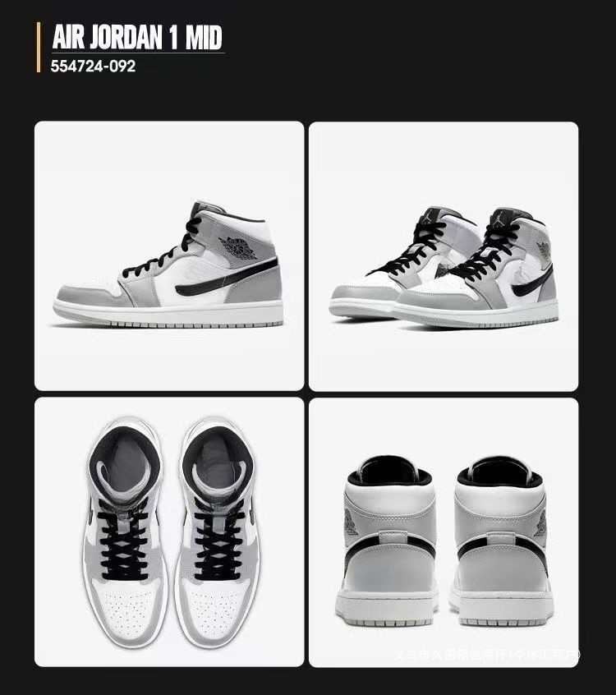Click Wings logo on left heel-view shoe

click(x=351, y=522)
